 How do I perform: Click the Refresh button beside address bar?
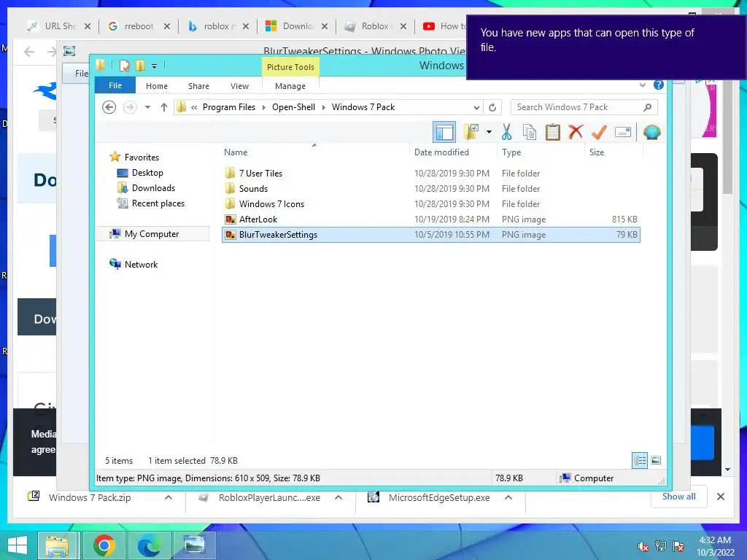(492, 107)
